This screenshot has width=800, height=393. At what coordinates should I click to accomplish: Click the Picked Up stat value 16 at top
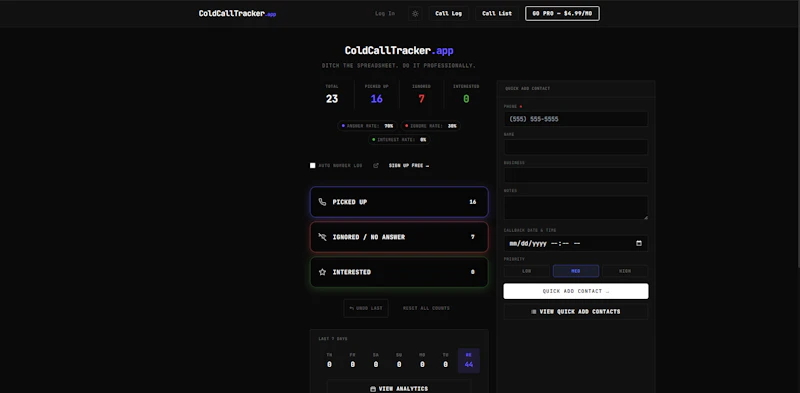coord(377,99)
